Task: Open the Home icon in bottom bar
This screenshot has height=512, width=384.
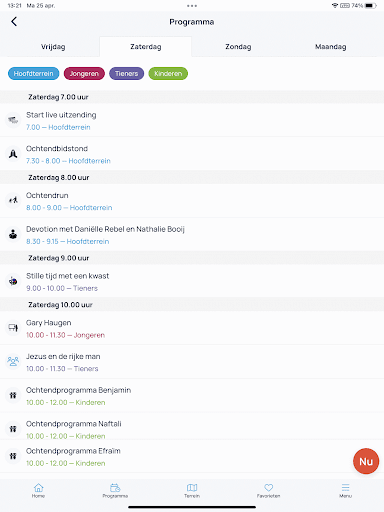Action: [38, 488]
